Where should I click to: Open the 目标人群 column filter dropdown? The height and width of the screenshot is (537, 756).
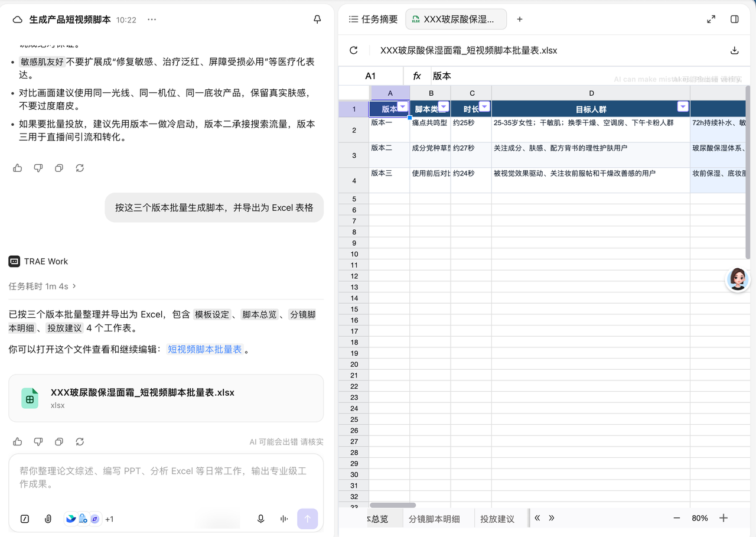coord(683,106)
